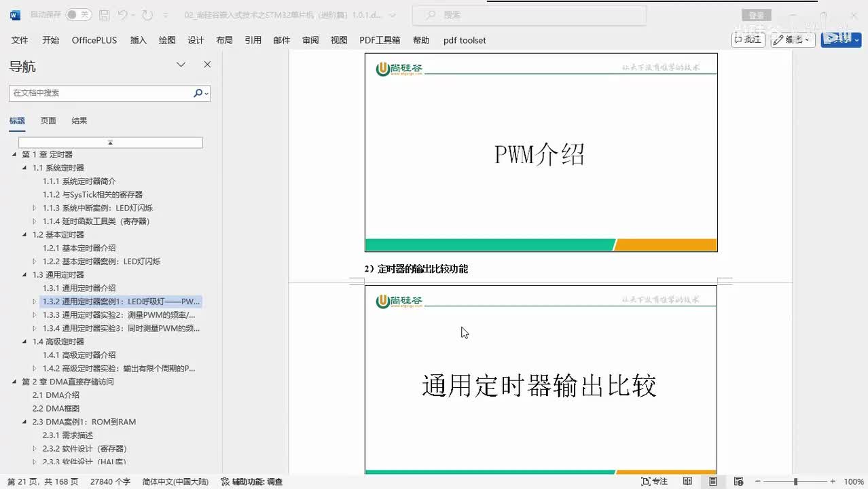Image resolution: width=868 pixels, height=489 pixels.
Task: Close the 导航 navigation pane
Action: [207, 65]
